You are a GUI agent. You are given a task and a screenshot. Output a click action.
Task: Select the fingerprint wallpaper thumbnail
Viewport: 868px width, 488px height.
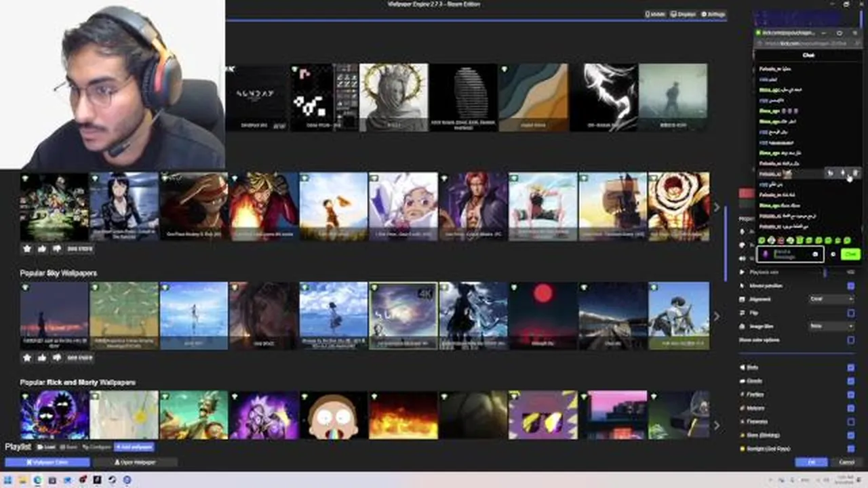(x=464, y=97)
